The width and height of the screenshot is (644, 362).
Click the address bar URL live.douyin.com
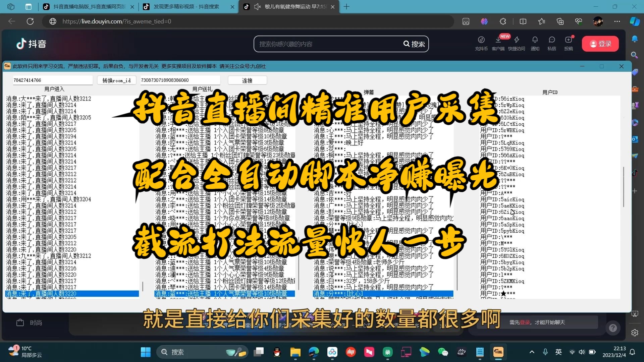pos(117,21)
